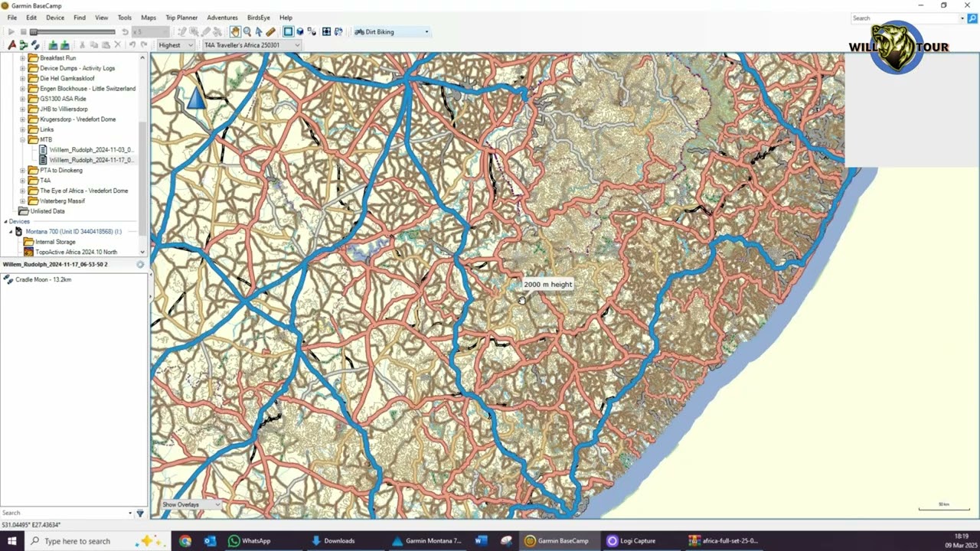The width and height of the screenshot is (980, 551).
Task: Select the Hand pan tool
Action: click(x=235, y=32)
